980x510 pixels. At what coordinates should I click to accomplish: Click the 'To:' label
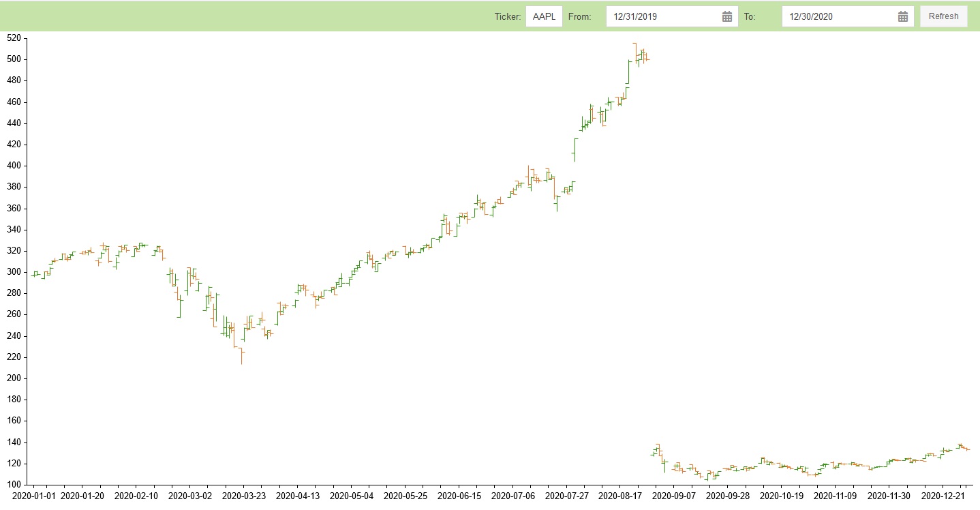[750, 16]
